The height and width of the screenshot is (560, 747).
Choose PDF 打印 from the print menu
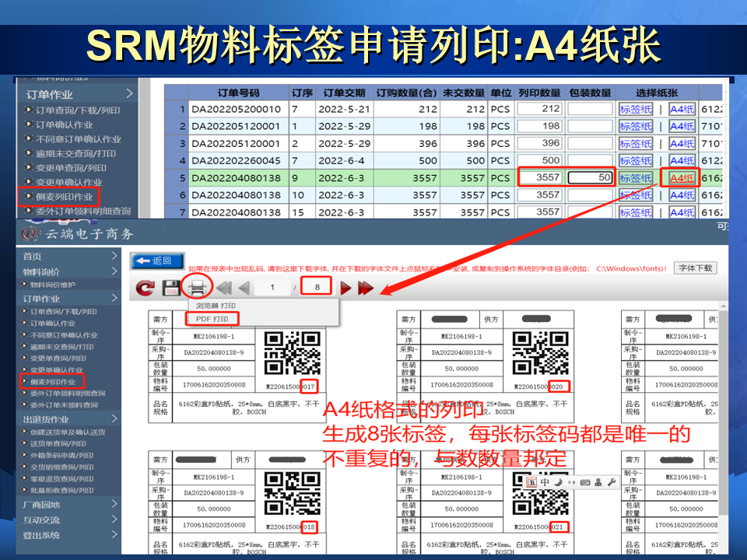[x=212, y=319]
